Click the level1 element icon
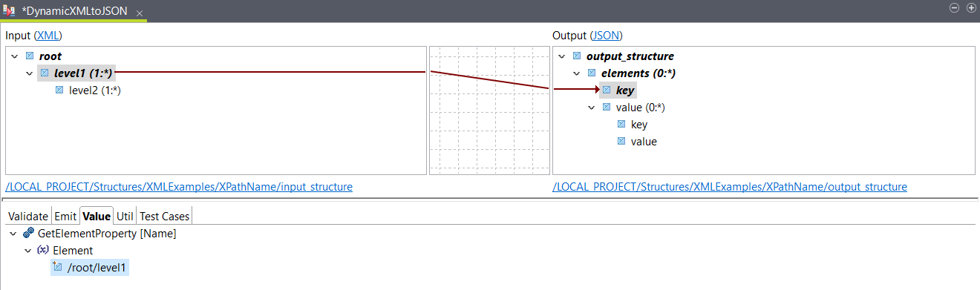Viewport: 980px width, 290px height. point(45,73)
